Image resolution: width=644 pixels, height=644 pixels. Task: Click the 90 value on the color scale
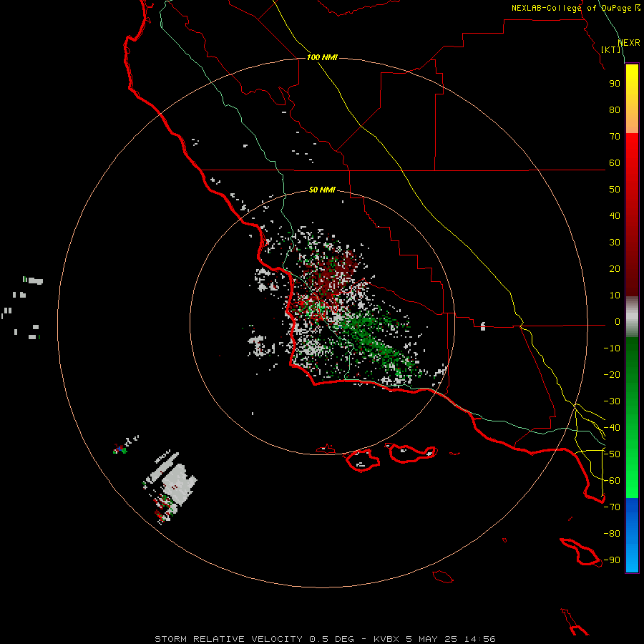(615, 84)
